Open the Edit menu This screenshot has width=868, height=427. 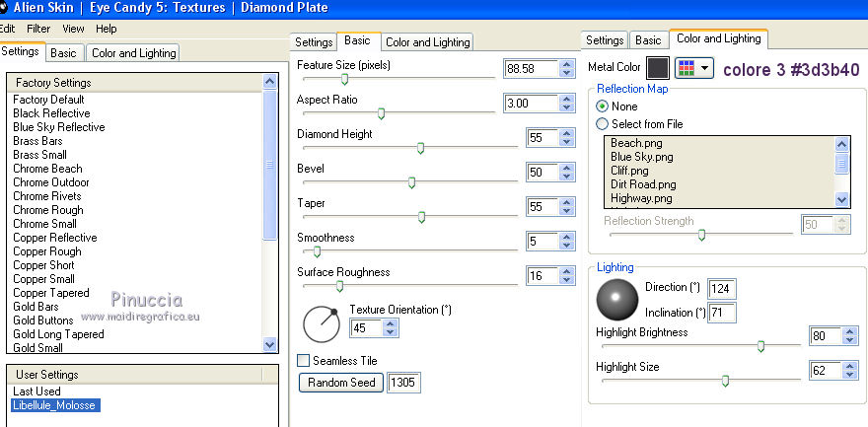(7, 29)
